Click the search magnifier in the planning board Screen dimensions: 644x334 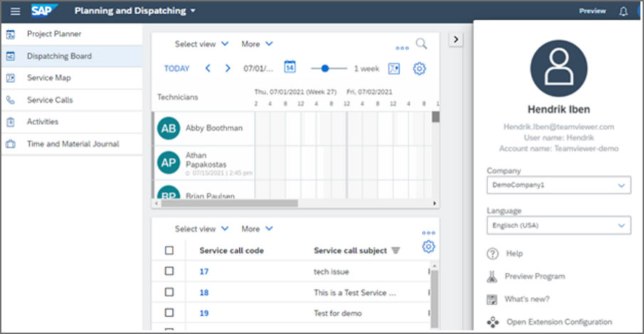[421, 43]
